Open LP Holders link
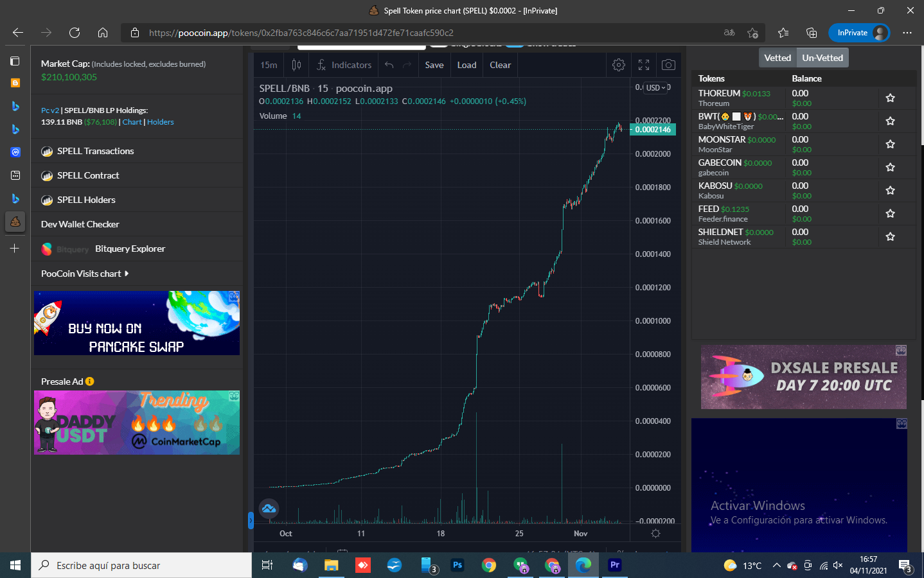This screenshot has width=924, height=578. tap(160, 122)
